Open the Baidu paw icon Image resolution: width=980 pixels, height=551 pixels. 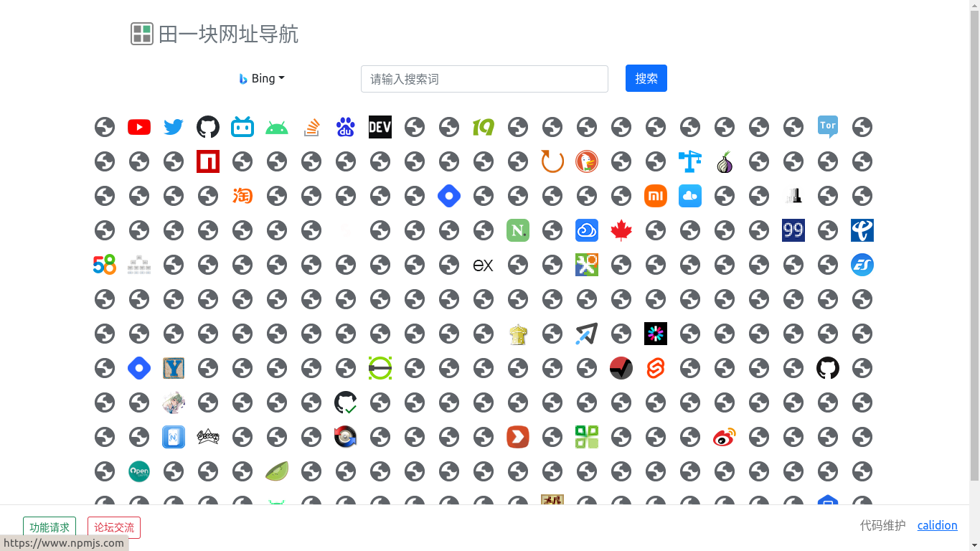click(346, 127)
